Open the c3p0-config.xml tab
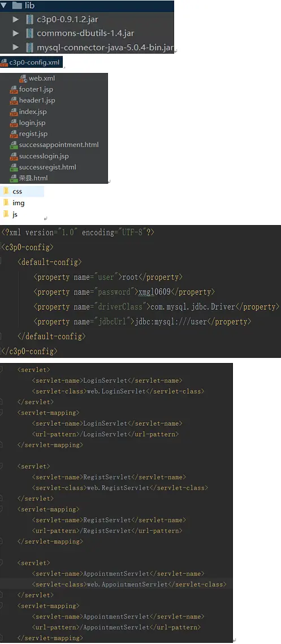 tap(31, 63)
